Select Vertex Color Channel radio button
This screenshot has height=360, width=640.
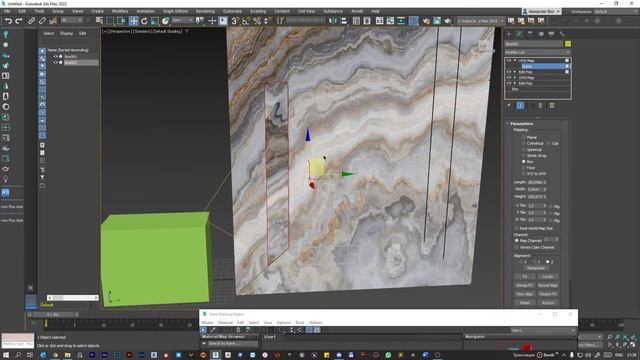[x=517, y=247]
